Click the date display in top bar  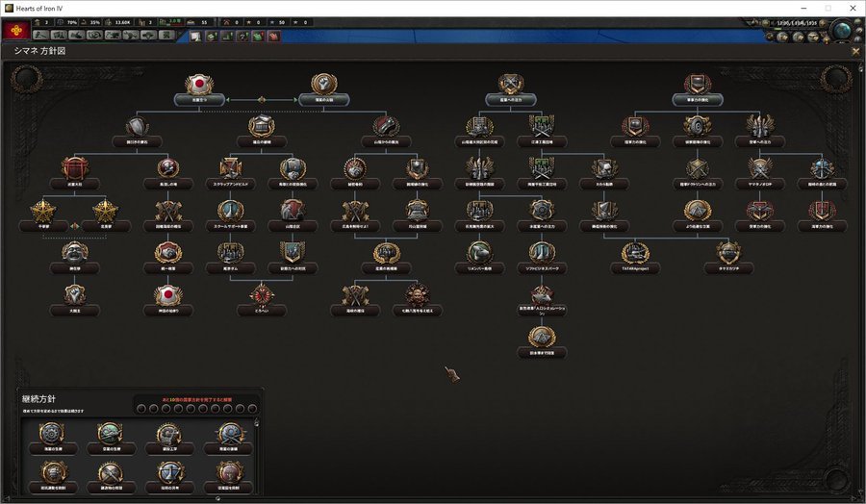click(x=797, y=23)
